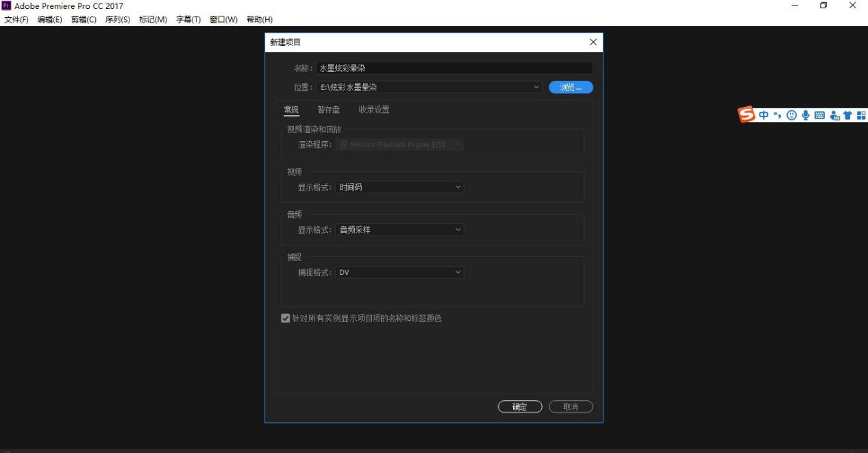Click the Premiere Pro logo in title bar
The height and width of the screenshot is (453, 868).
click(8, 5)
